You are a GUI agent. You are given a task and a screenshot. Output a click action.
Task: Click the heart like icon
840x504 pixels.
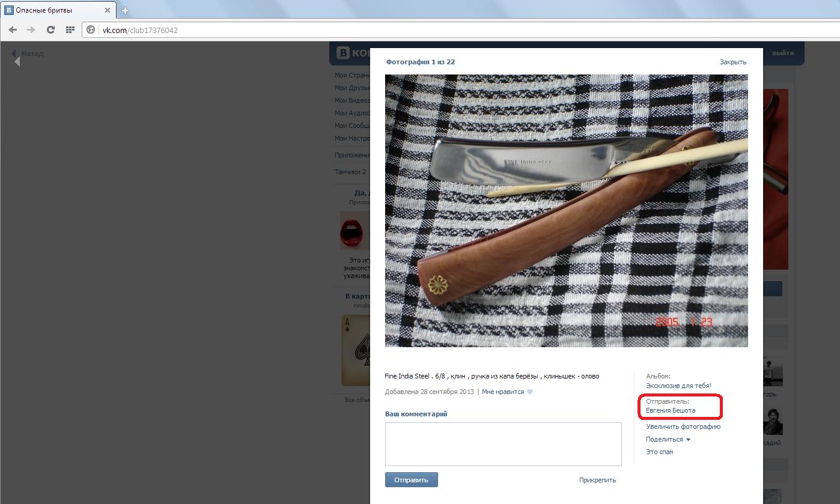[x=530, y=392]
